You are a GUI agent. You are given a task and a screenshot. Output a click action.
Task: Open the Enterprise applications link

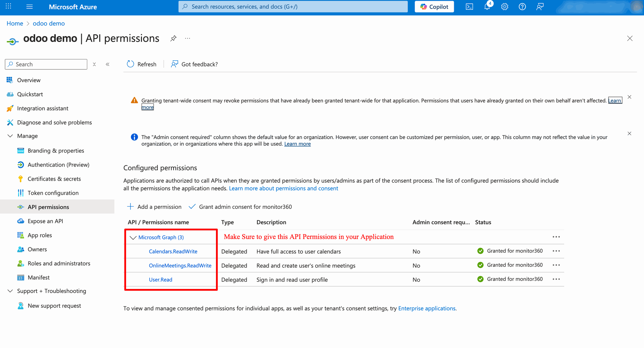[427, 308]
